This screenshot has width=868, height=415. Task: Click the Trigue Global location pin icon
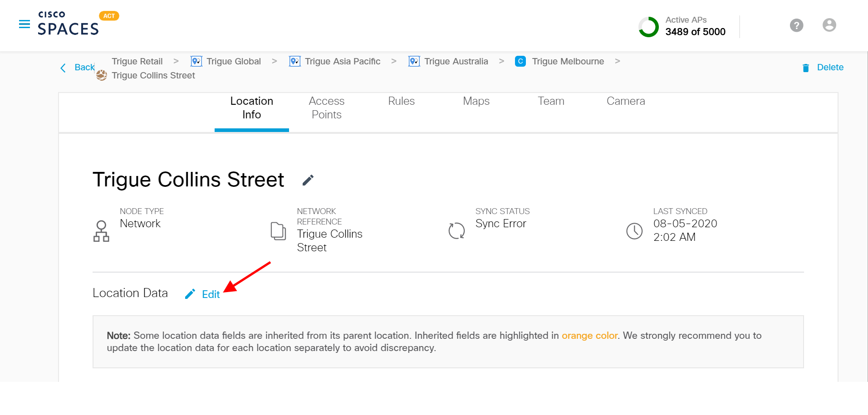click(x=196, y=61)
